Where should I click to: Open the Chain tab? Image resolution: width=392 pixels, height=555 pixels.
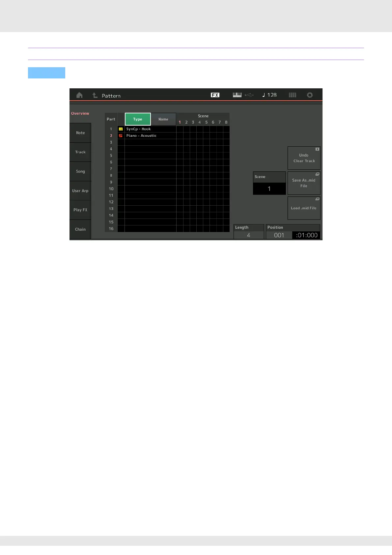point(80,229)
